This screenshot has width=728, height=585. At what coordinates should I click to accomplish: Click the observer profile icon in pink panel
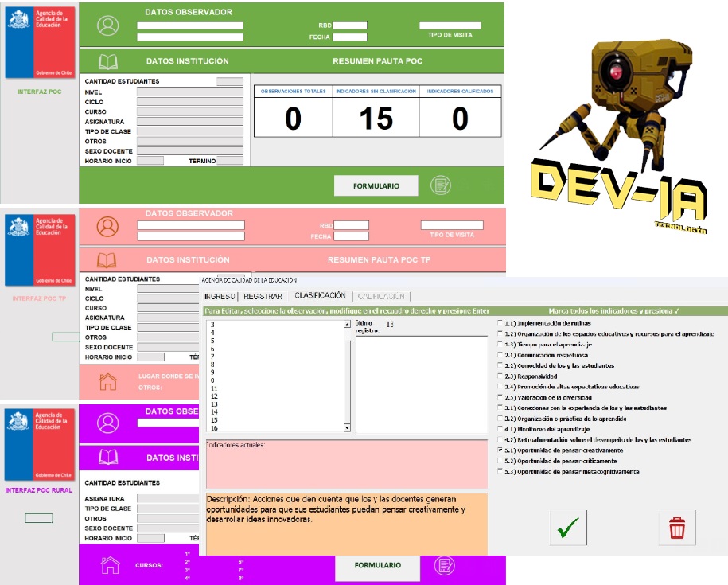[x=107, y=227]
